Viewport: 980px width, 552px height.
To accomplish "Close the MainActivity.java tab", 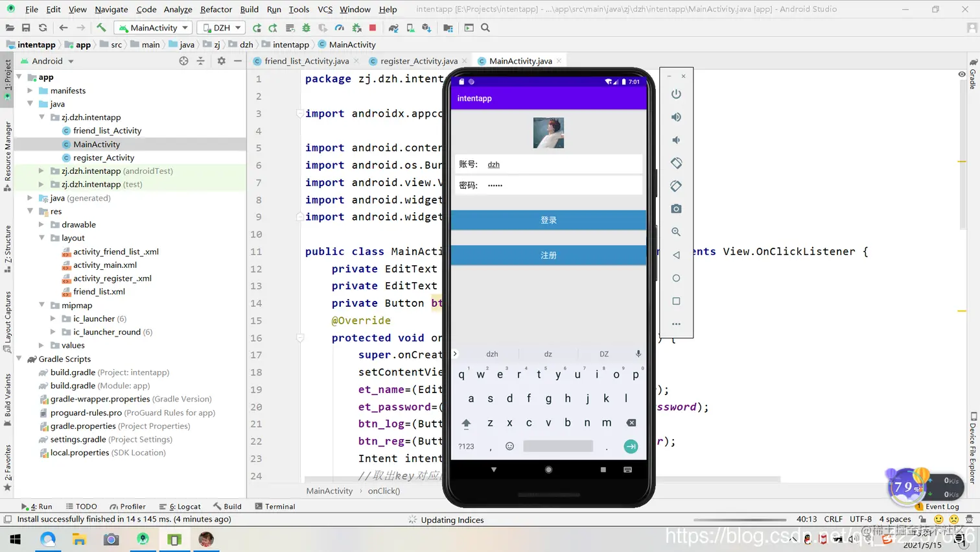I will coord(559,61).
